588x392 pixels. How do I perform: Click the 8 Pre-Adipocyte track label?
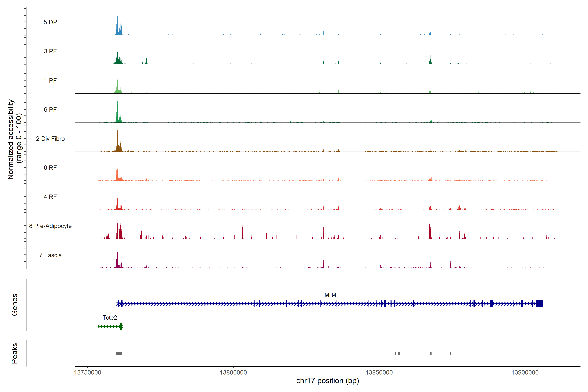50,226
